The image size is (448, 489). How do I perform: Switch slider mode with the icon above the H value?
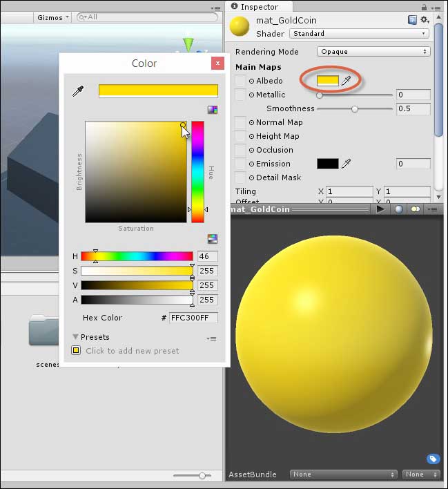coord(213,239)
